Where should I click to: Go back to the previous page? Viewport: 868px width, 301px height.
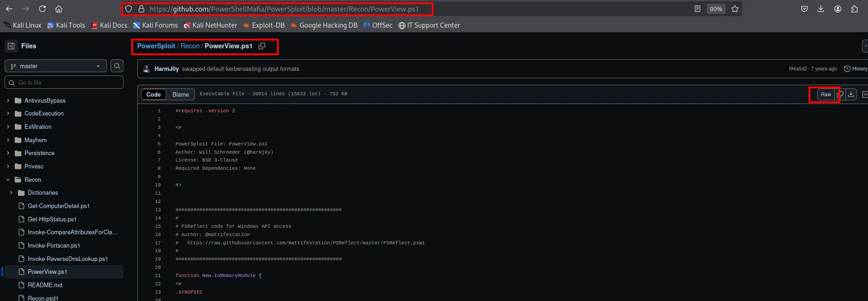[x=9, y=9]
